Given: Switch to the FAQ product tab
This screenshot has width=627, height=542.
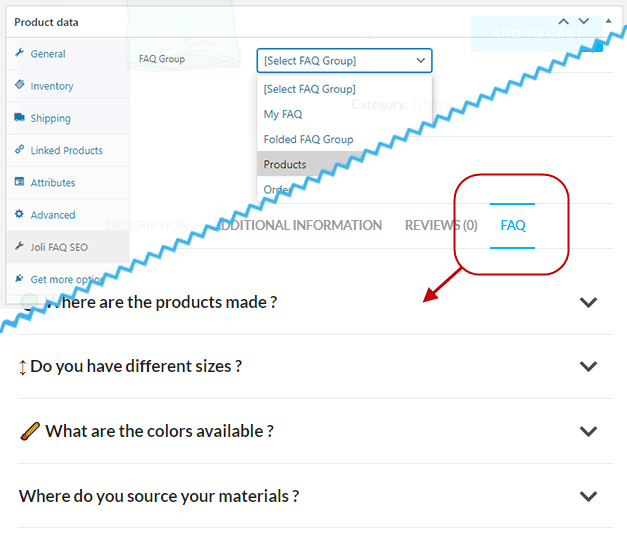Looking at the screenshot, I should coord(513,225).
